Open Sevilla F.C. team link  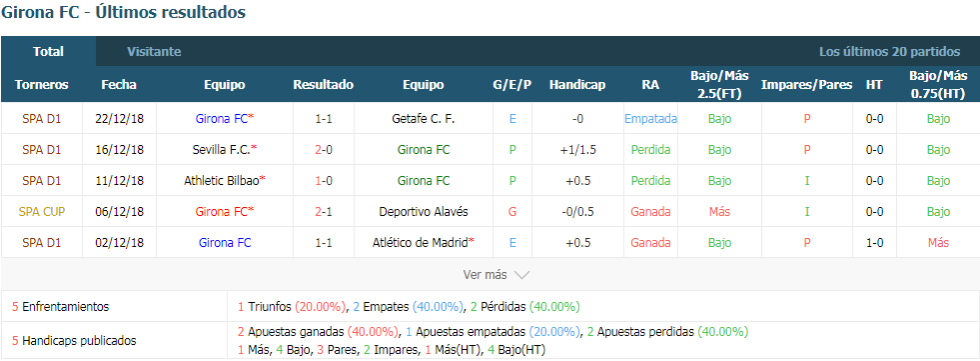[x=225, y=150]
